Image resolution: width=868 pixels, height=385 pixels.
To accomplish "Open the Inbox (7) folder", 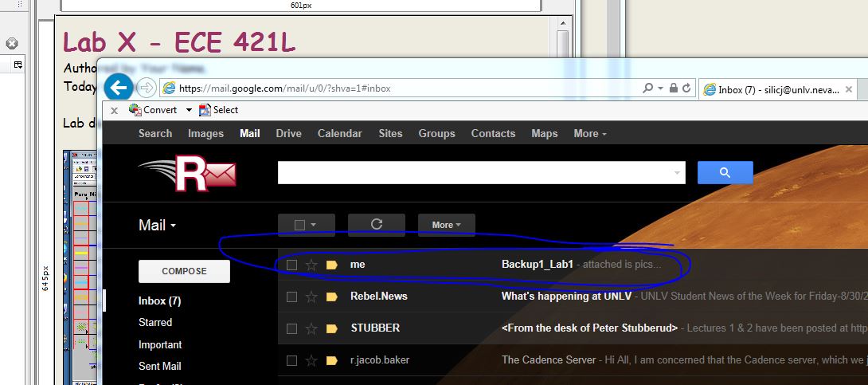I will (x=160, y=301).
